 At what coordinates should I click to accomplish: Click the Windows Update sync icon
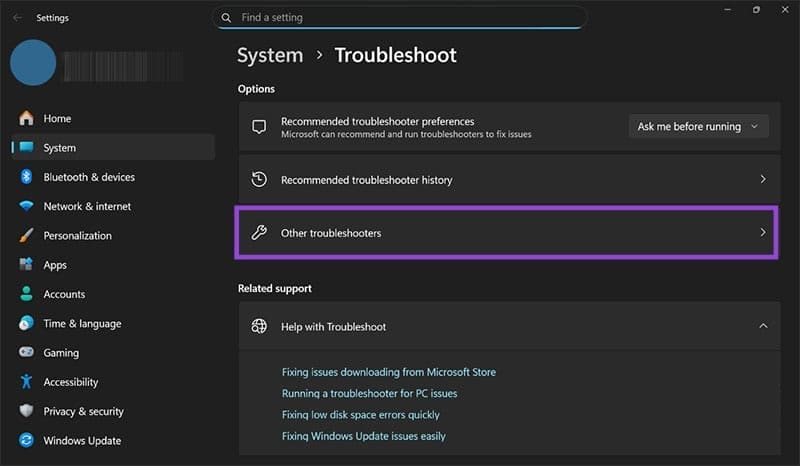[x=26, y=440]
